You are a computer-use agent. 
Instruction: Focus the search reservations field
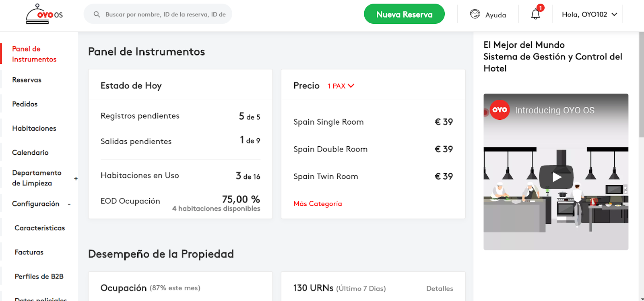158,14
